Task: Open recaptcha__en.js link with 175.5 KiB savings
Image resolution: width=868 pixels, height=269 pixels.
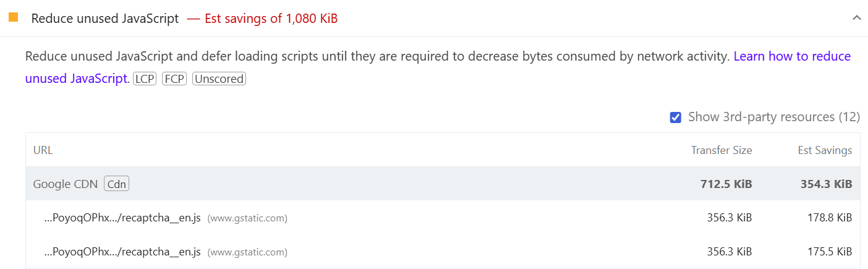Action: 123,252
